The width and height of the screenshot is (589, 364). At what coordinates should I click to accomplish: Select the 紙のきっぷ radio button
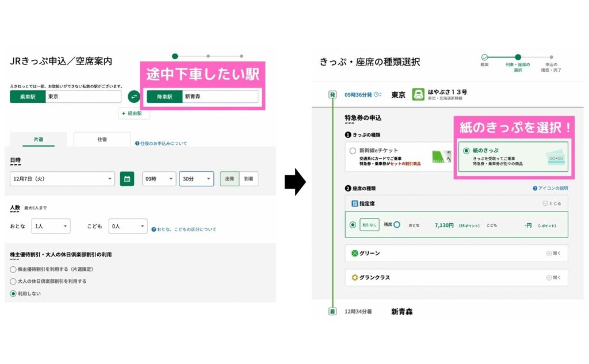pos(466,151)
